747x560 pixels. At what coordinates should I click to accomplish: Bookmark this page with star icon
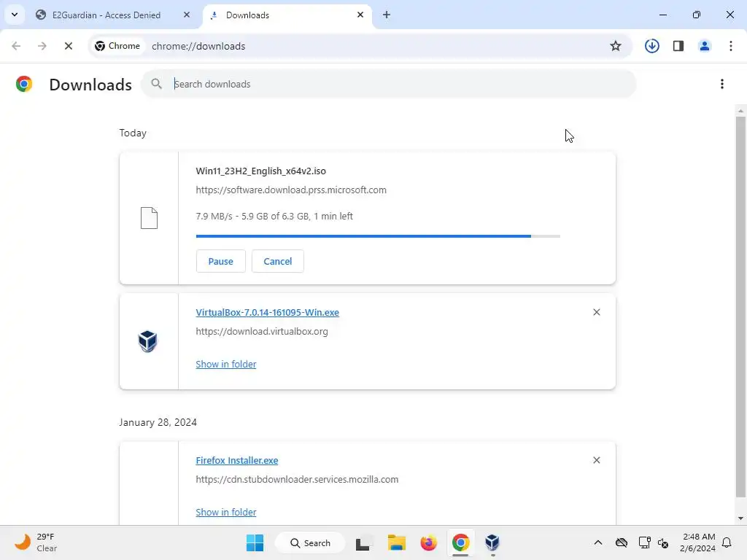pyautogui.click(x=616, y=46)
